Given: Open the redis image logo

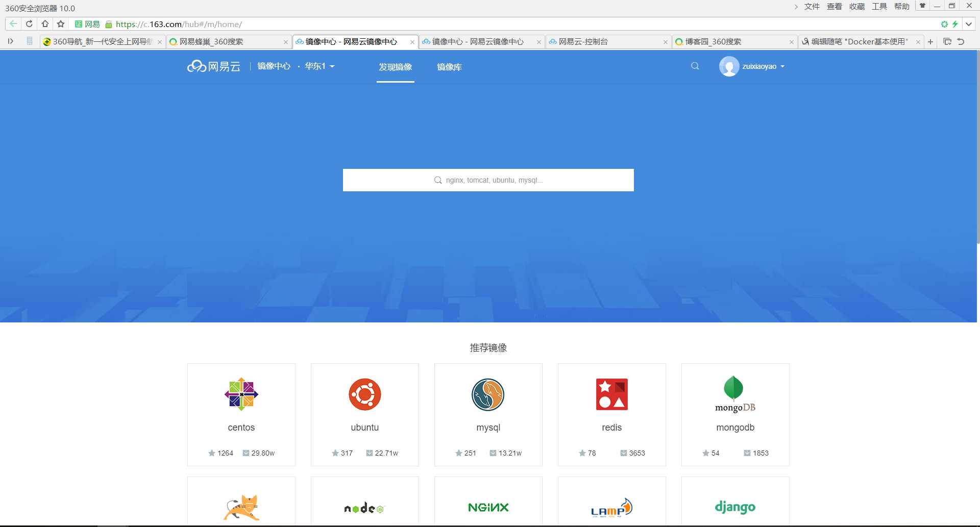Looking at the screenshot, I should click(612, 394).
